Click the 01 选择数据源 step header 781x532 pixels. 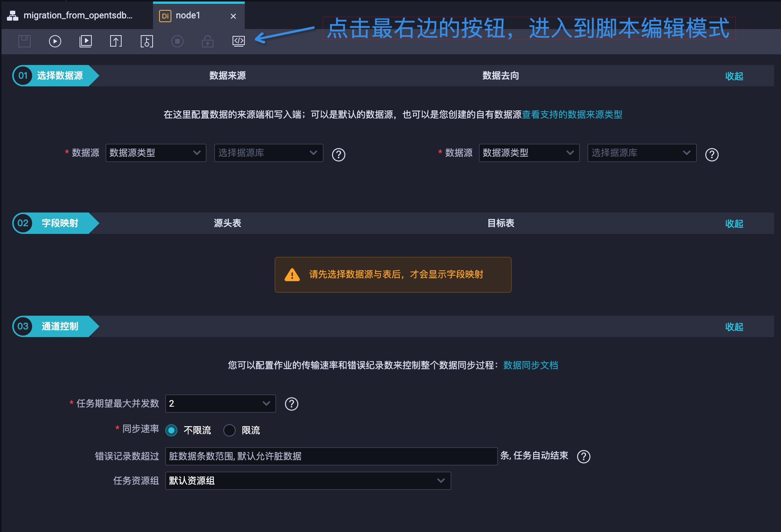(x=56, y=76)
